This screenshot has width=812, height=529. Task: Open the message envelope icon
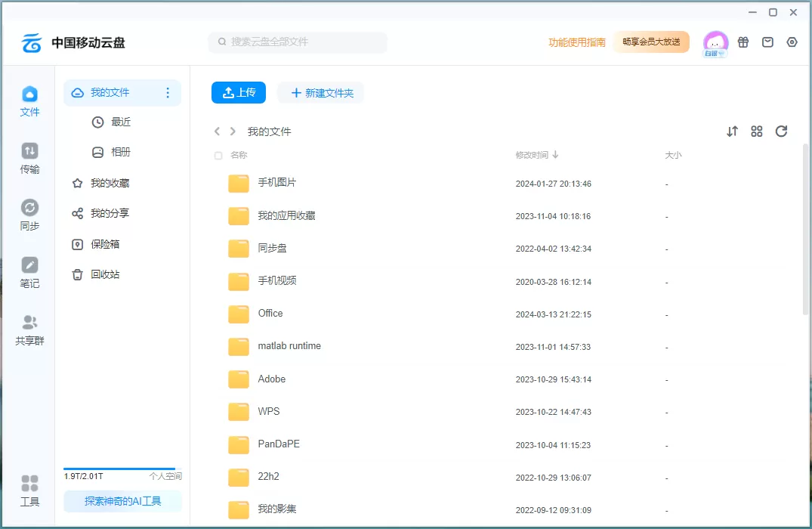[x=767, y=42]
